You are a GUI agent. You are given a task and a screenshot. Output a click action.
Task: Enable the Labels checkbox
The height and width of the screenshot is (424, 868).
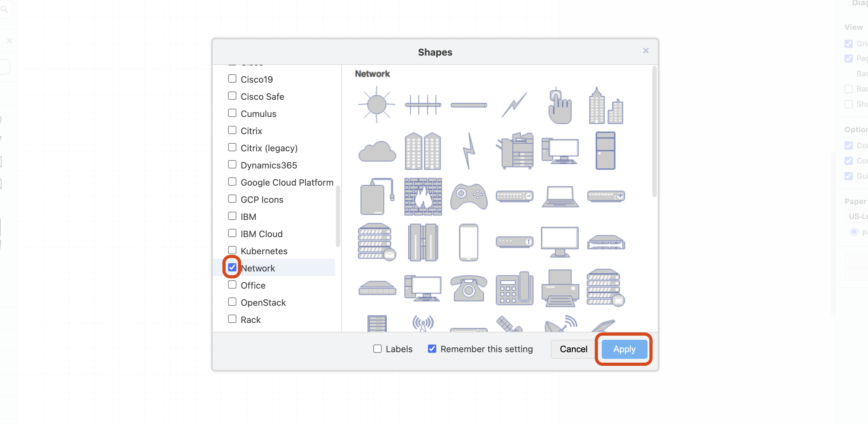(x=377, y=349)
